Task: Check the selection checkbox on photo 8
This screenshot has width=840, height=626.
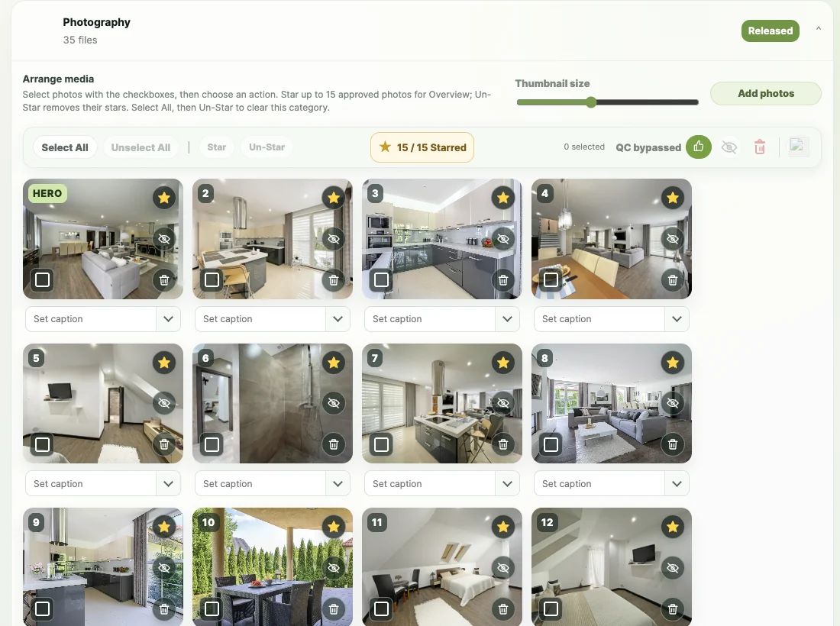Action: pyautogui.click(x=551, y=444)
